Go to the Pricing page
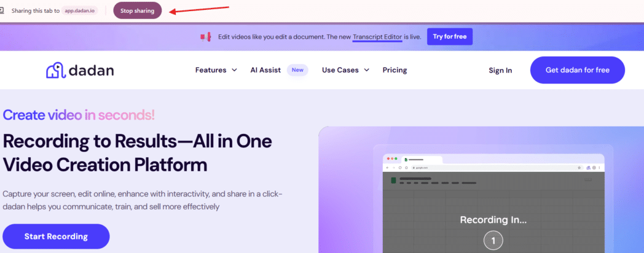This screenshot has height=253, width=644. tap(395, 70)
